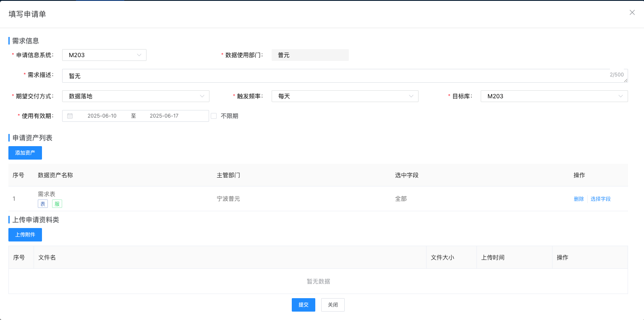Click the end date 2025-06-17
This screenshot has height=320, width=644.
pyautogui.click(x=164, y=116)
